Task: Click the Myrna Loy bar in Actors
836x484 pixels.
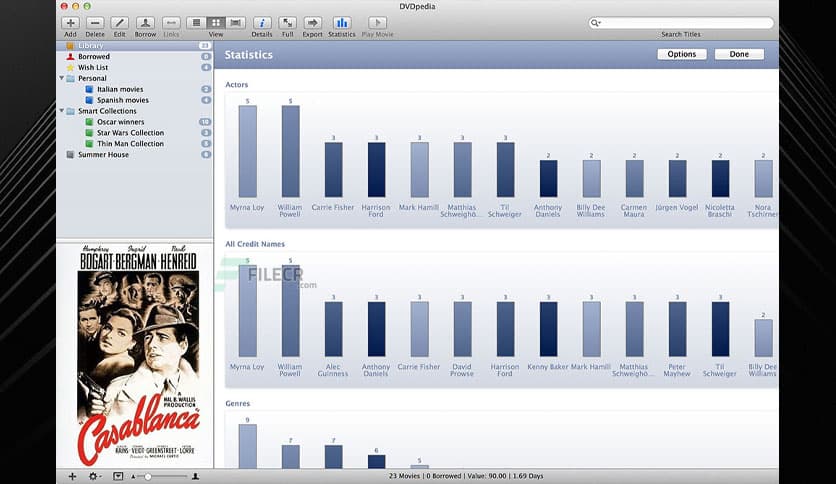Action: pyautogui.click(x=247, y=151)
